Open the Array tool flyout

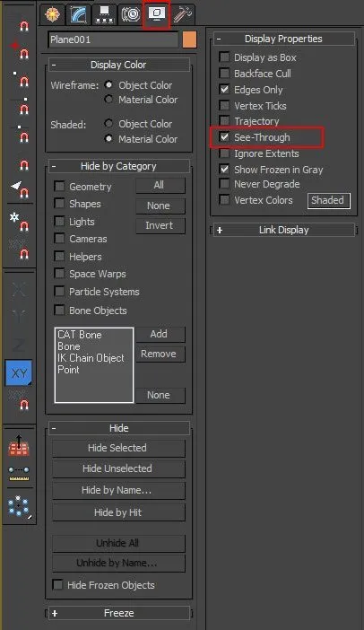click(19, 506)
